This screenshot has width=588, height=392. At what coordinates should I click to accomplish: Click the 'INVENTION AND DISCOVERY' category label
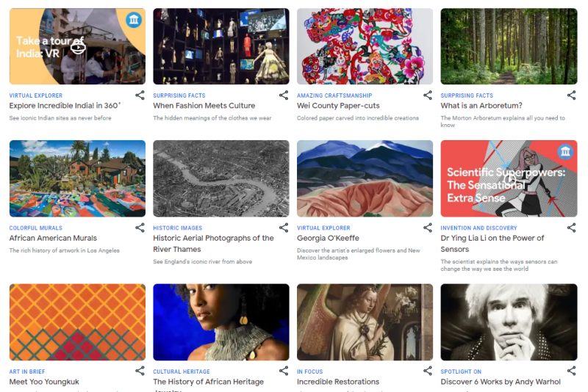tap(479, 228)
